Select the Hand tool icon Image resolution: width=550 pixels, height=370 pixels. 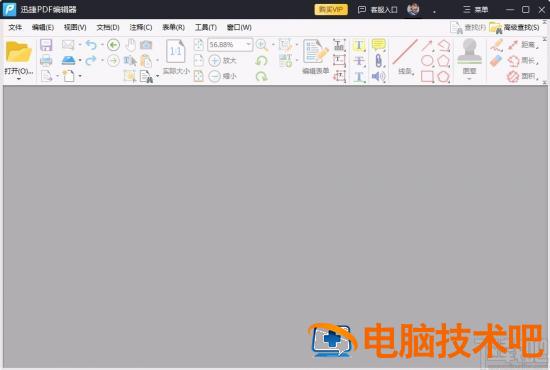(x=131, y=45)
